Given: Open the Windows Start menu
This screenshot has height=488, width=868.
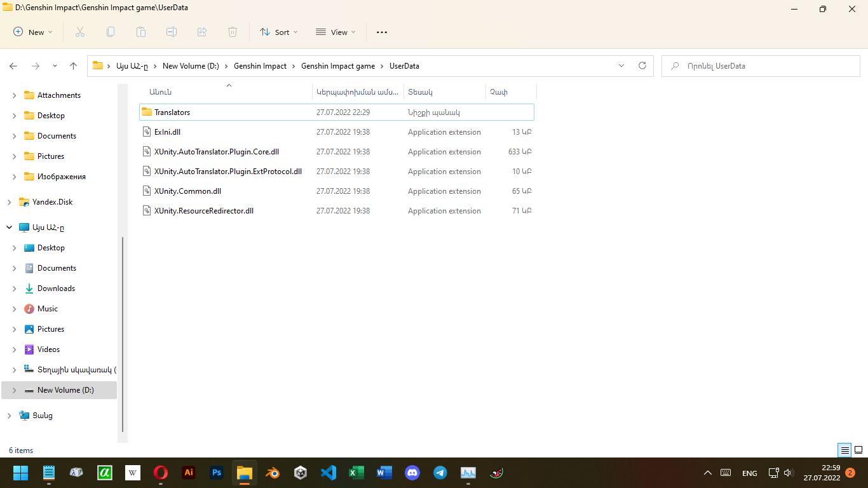Looking at the screenshot, I should coord(21,473).
